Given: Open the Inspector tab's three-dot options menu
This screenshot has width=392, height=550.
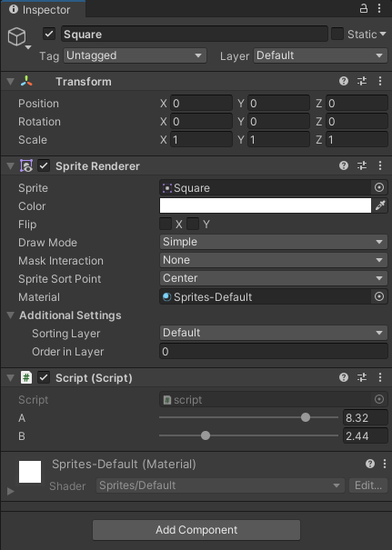Looking at the screenshot, I should (x=379, y=8).
